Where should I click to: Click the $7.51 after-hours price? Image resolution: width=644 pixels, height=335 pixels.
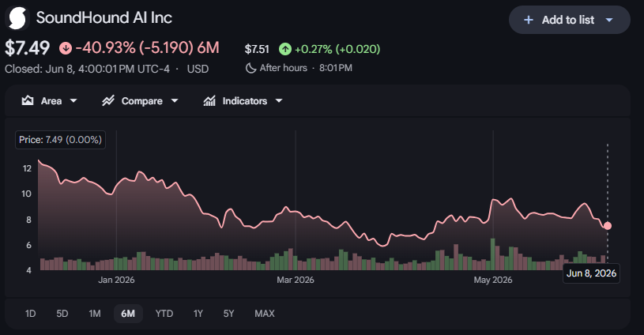coord(257,49)
